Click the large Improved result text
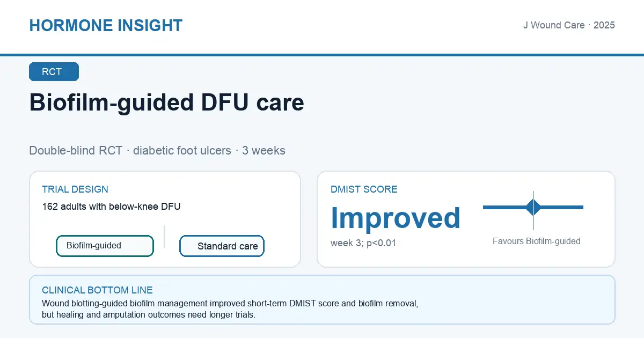This screenshot has width=644, height=338. 396,218
